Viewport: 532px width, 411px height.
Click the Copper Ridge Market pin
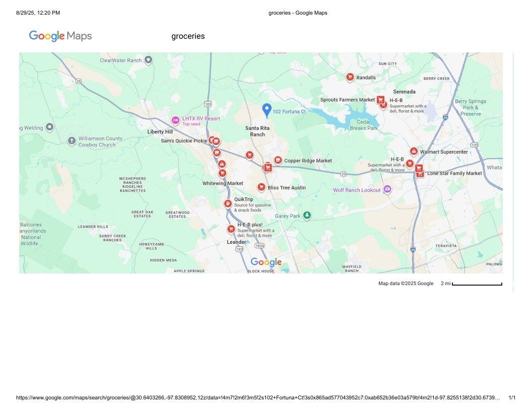point(278,160)
